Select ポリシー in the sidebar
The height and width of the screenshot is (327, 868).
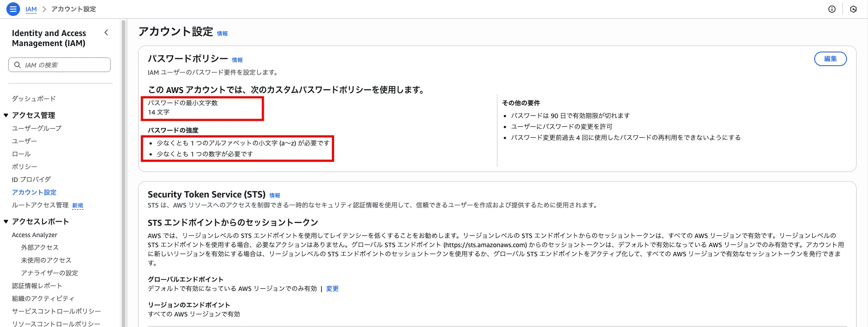[25, 166]
